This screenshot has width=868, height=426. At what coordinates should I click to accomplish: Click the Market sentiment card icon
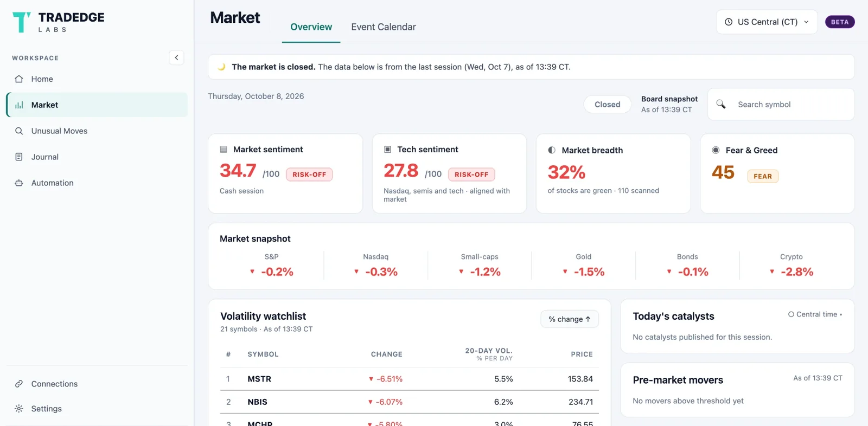[x=224, y=150]
